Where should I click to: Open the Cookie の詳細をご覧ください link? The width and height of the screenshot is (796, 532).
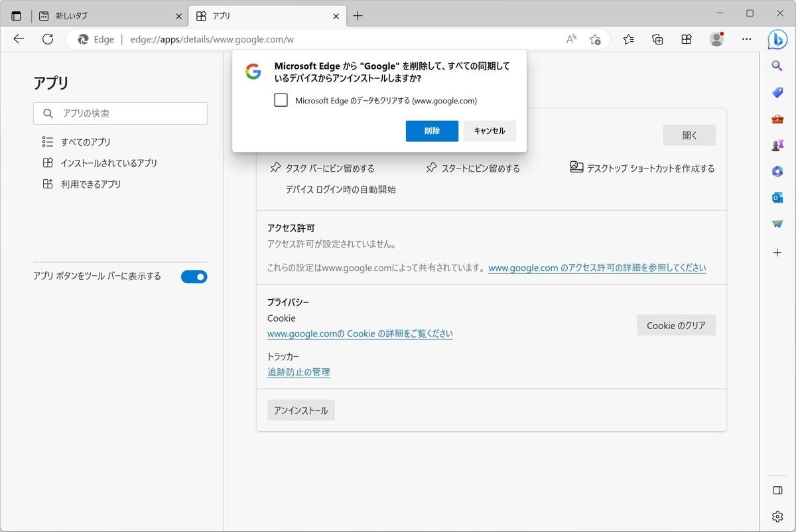click(x=360, y=334)
